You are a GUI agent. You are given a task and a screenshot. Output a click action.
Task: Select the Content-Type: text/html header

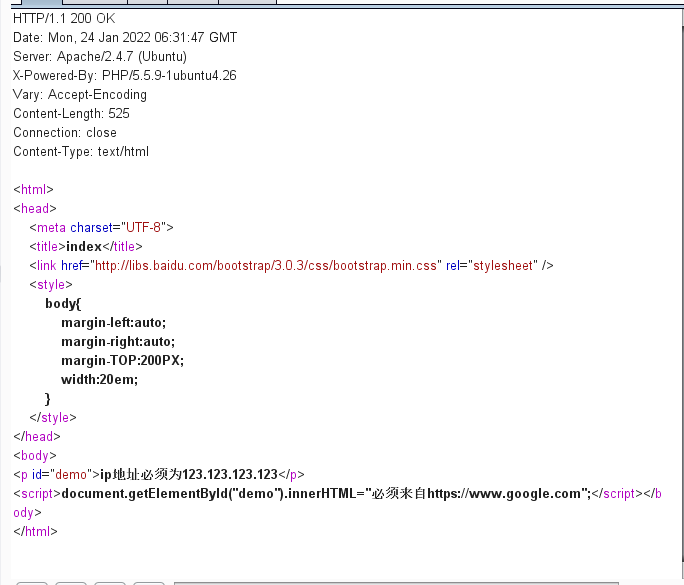81,151
